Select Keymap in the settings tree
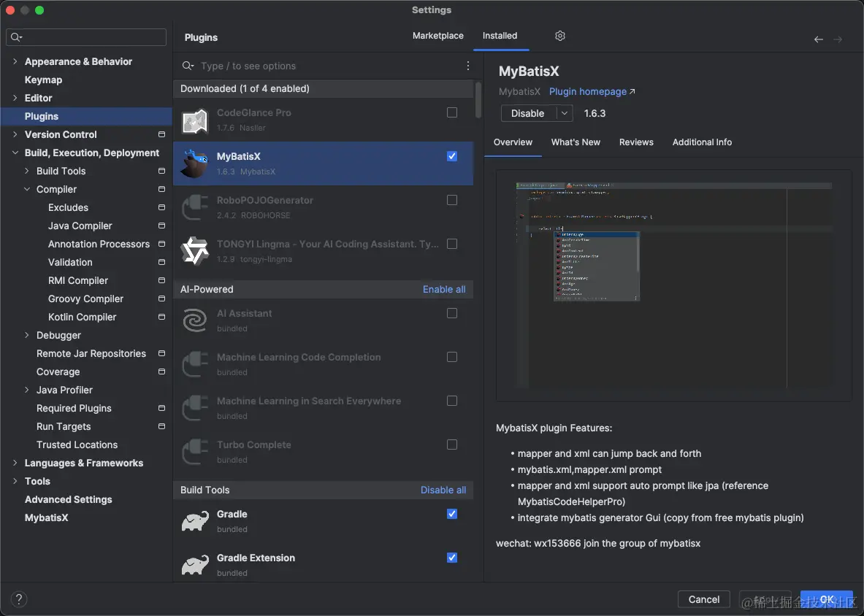The width and height of the screenshot is (864, 616). tap(44, 80)
